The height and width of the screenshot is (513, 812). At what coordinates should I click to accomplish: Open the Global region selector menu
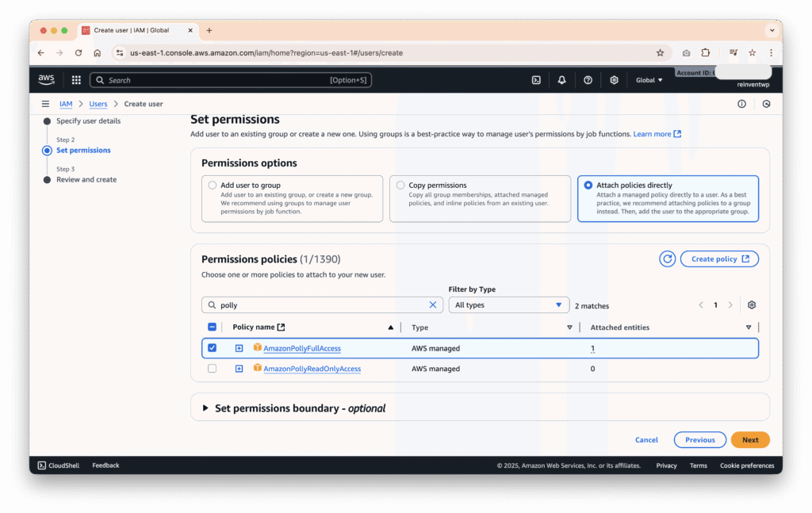[x=649, y=80]
